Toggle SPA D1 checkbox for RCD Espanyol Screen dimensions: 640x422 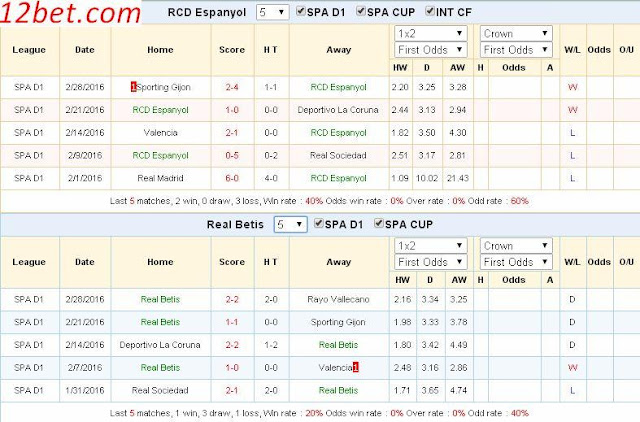pos(301,11)
